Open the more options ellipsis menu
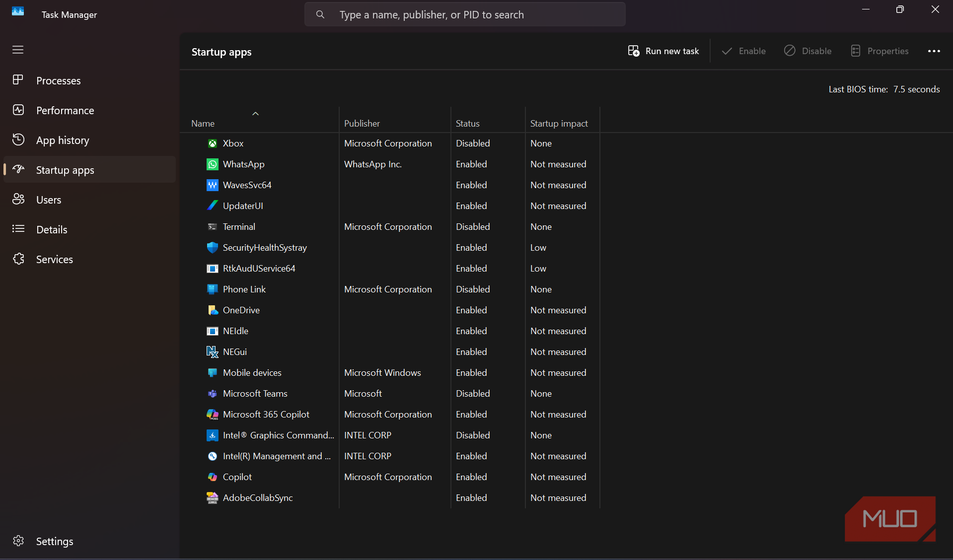 934,51
